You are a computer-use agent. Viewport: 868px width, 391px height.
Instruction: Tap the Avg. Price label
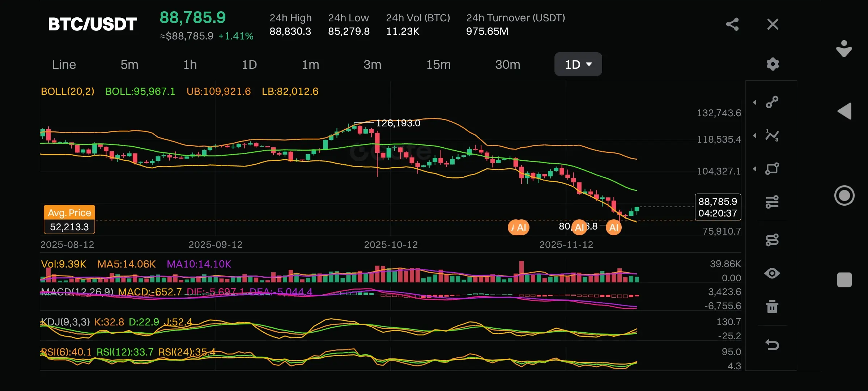[x=69, y=213]
